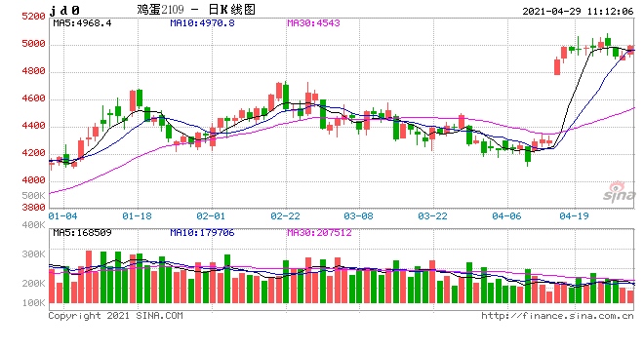Click the price MA5:4968.4 label
644x351 pixels.
(x=82, y=23)
